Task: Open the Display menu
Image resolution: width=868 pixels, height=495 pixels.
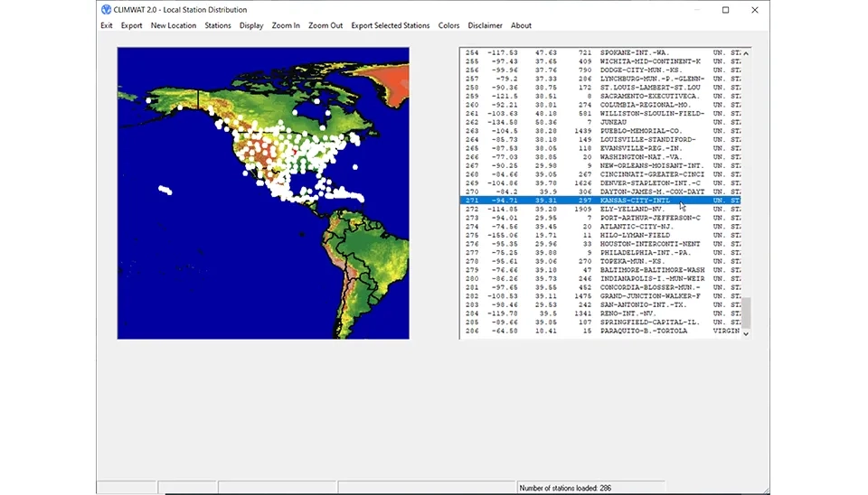Action: [251, 25]
